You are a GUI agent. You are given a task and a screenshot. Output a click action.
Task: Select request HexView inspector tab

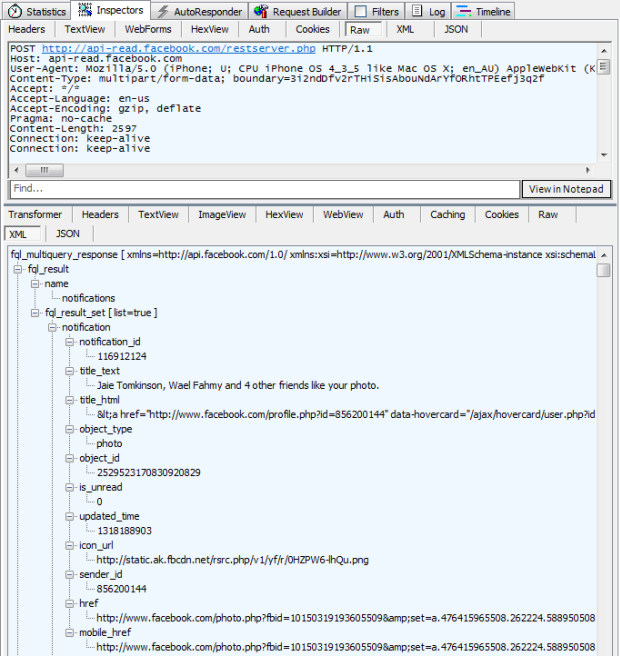tap(210, 29)
